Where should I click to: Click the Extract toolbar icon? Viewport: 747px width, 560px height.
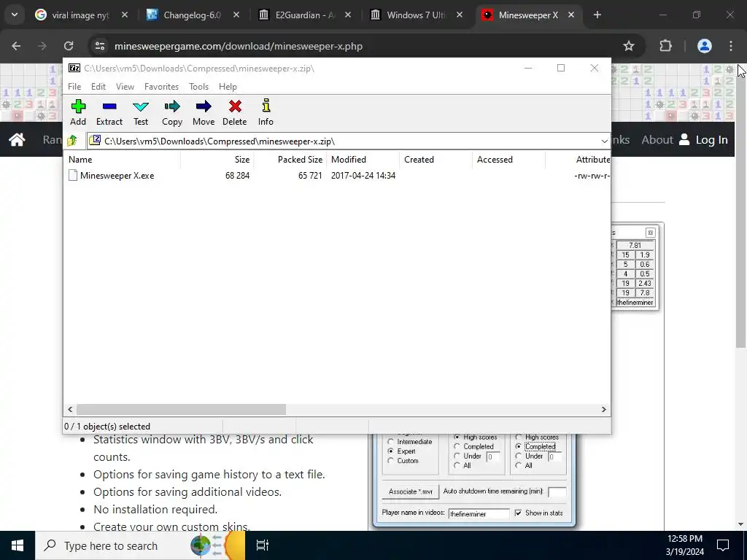pos(109,113)
